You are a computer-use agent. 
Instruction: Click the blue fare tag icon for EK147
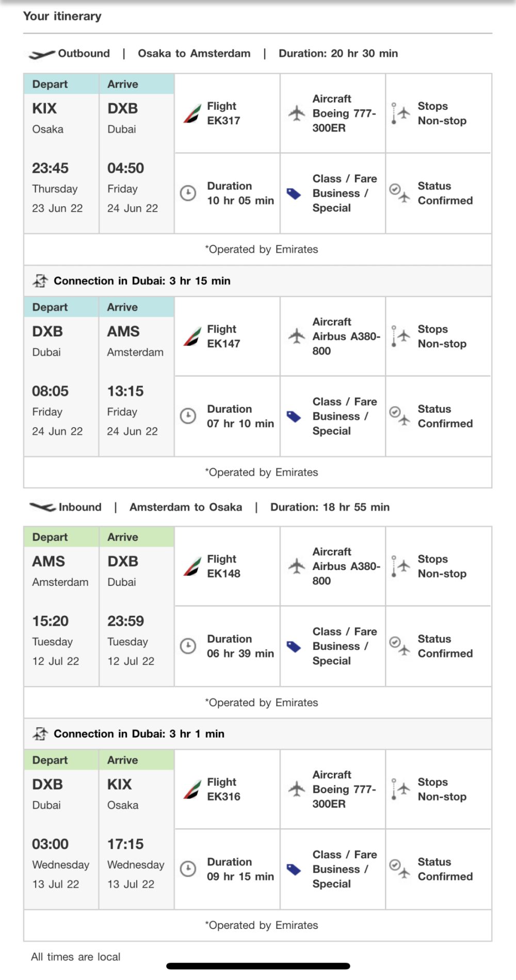click(294, 417)
